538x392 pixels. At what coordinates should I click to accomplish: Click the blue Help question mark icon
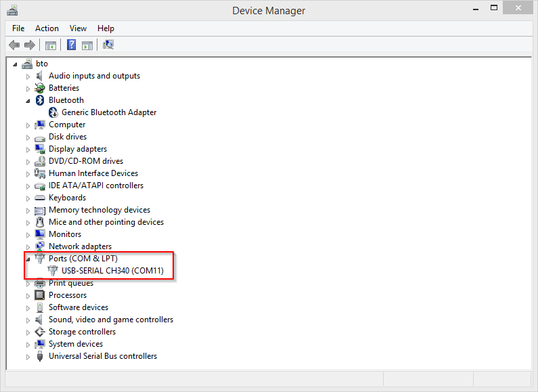tap(71, 45)
